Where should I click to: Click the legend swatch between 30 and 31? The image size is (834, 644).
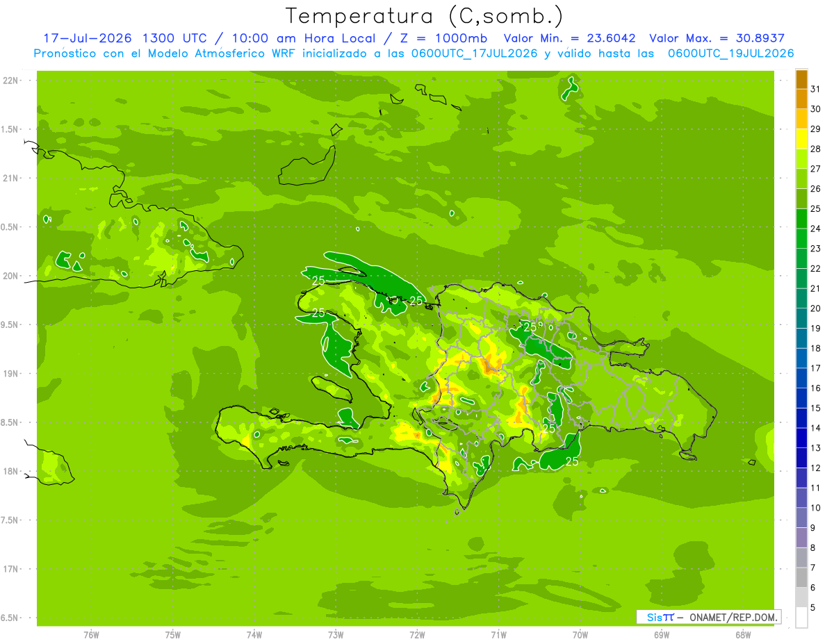[x=801, y=99]
